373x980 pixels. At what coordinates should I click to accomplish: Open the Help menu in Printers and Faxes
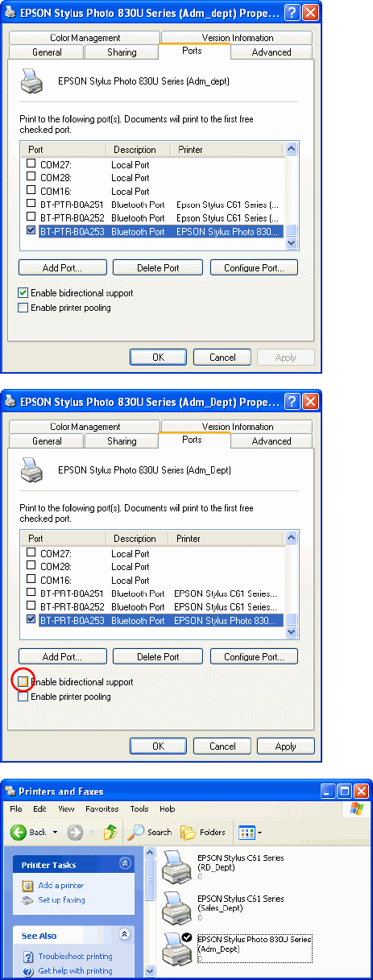point(167,808)
